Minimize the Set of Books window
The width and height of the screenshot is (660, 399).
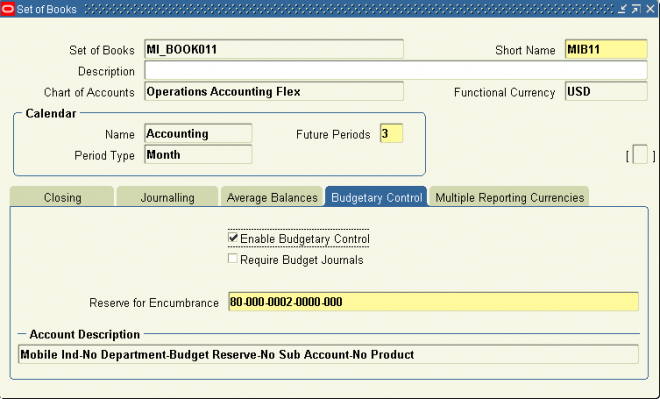[x=622, y=9]
